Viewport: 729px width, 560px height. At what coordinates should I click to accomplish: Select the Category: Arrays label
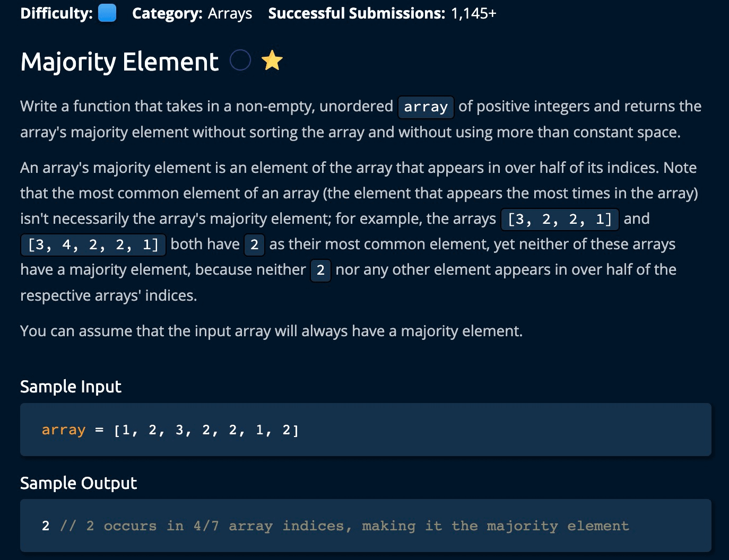(x=192, y=13)
